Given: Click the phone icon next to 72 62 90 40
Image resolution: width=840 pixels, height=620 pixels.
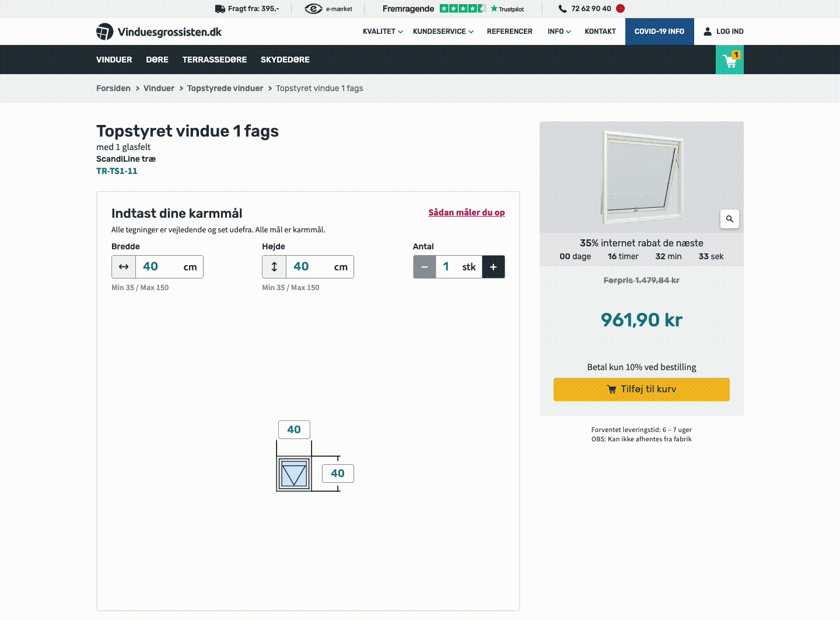Looking at the screenshot, I should point(562,8).
